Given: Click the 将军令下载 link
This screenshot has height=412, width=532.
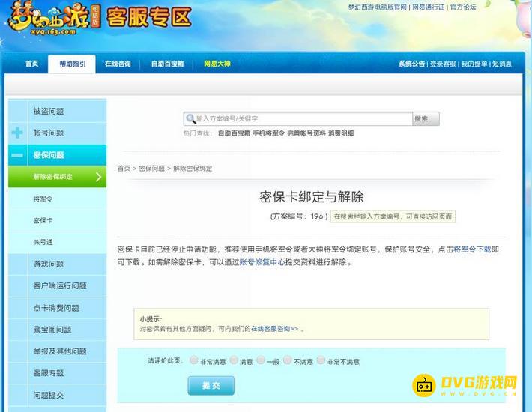Looking at the screenshot, I should click(x=472, y=249).
